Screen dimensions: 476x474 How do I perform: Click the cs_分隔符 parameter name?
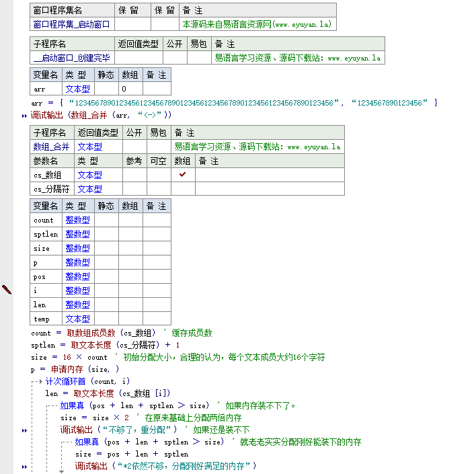[52, 189]
